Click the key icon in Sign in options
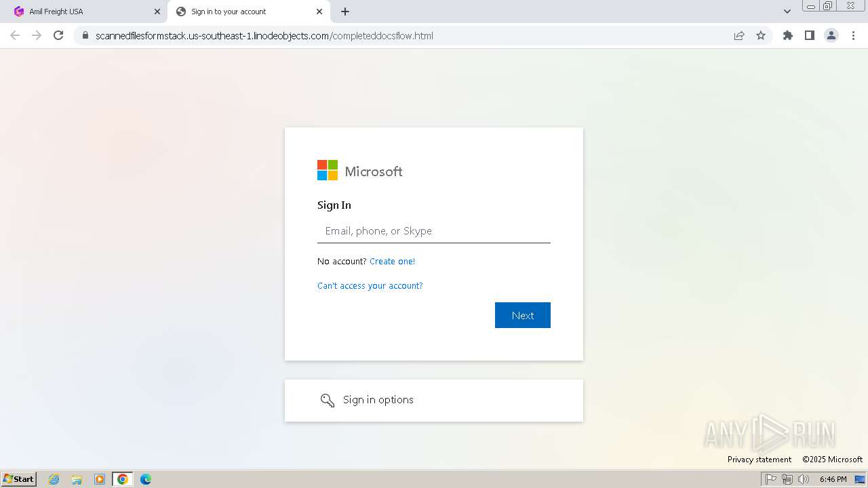This screenshot has width=868, height=488. 328,401
